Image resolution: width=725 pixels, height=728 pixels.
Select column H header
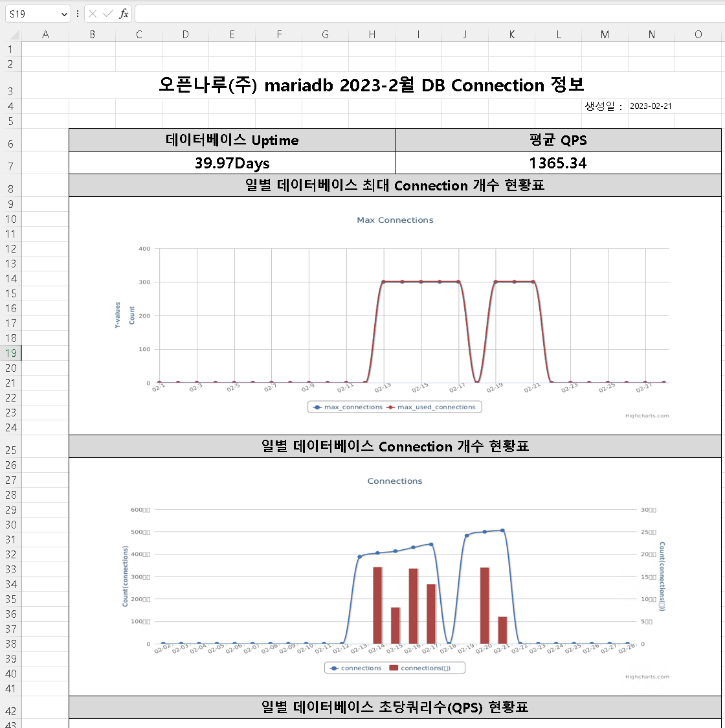(372, 34)
